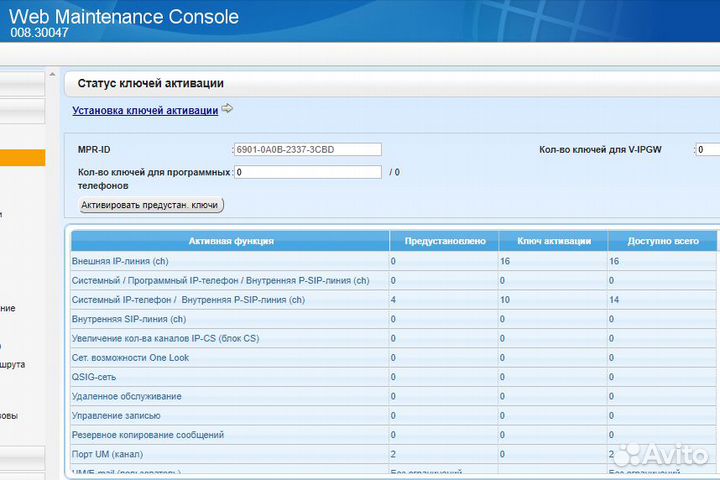Click the Предустановлено column header
This screenshot has width=720, height=480.
tap(444, 241)
